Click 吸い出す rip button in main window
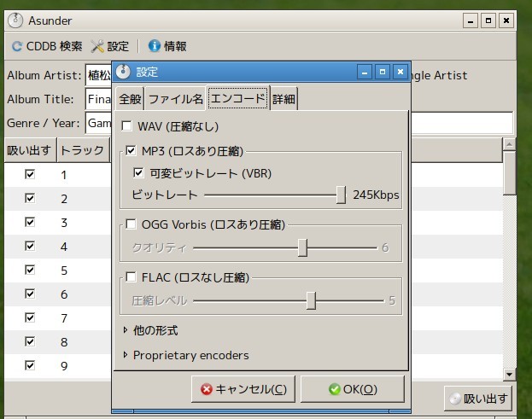This screenshot has height=419, width=532. 478,399
